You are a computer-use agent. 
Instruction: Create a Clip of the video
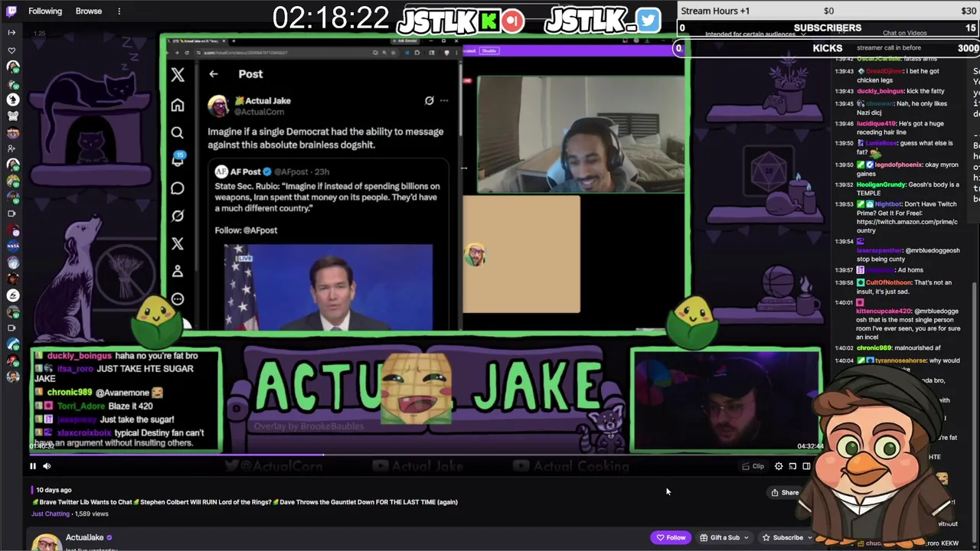tap(753, 466)
